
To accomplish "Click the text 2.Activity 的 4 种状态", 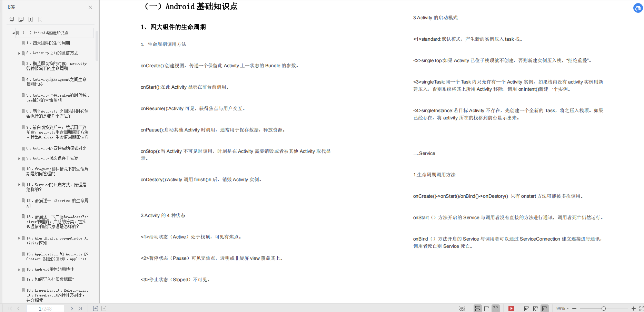I will (163, 215).
